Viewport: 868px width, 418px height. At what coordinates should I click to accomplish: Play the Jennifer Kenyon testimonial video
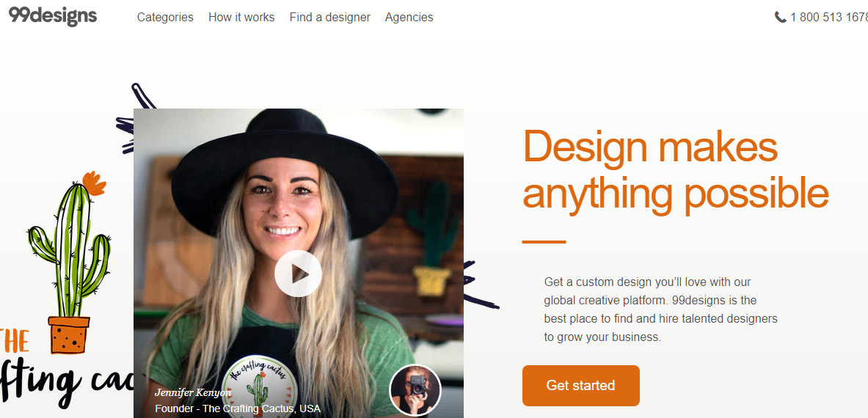click(x=298, y=274)
